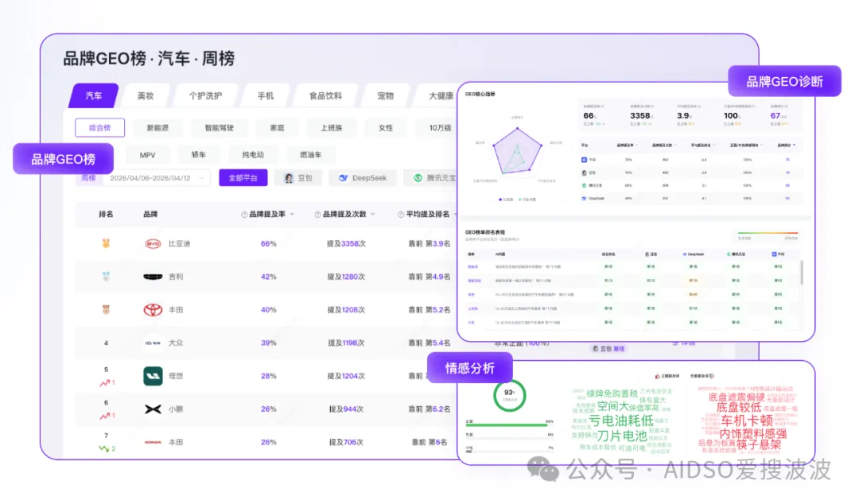Select the 智能驾驶 sub-tab
This screenshot has height=504, width=859.
coord(220,128)
